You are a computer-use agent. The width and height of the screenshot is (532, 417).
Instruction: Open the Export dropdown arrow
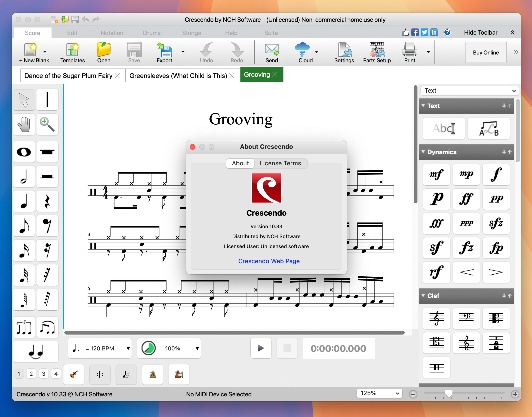183,52
